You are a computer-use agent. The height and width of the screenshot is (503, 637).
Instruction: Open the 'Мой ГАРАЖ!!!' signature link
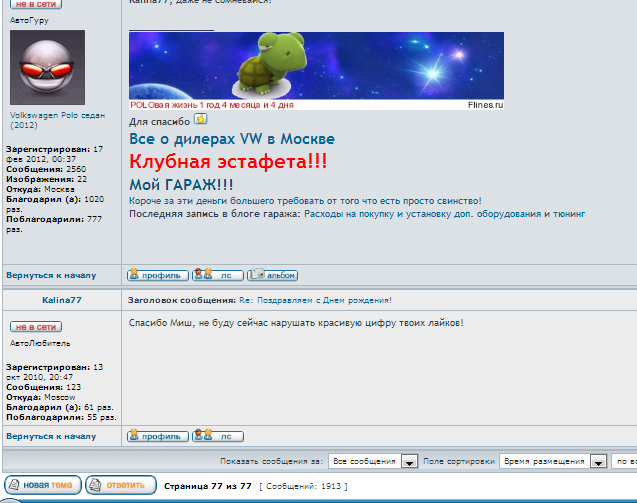pyautogui.click(x=181, y=184)
